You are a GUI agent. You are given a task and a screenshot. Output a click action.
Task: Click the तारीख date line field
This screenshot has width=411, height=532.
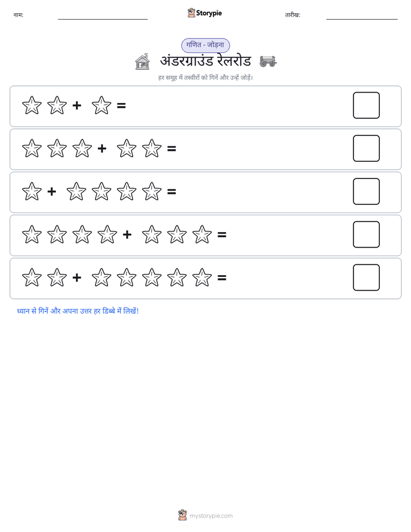point(362,16)
